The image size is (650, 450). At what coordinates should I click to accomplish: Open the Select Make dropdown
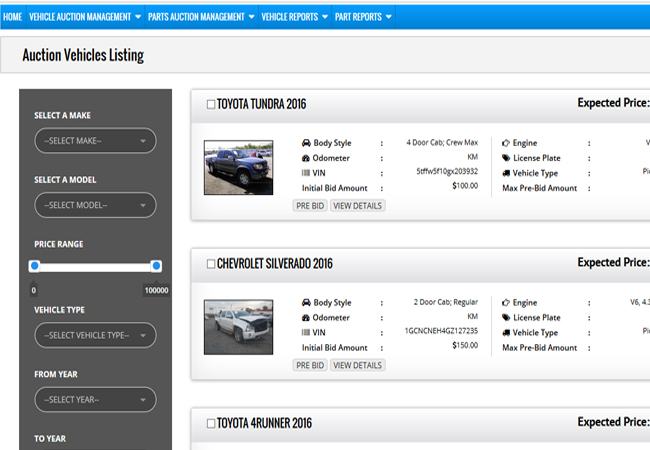click(x=95, y=141)
